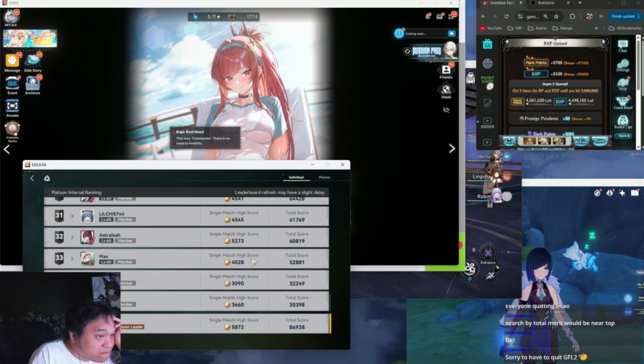Click the Granblue Reload button
This screenshot has width=644, height=364.
[581, 141]
